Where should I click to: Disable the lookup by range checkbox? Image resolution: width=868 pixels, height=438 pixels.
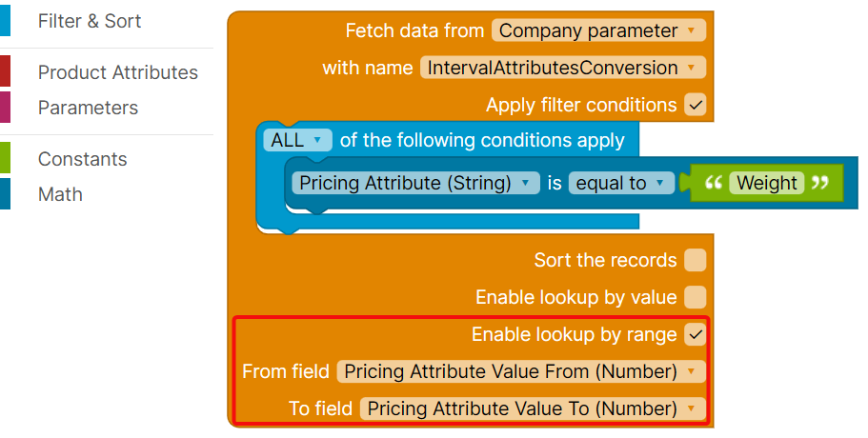(696, 334)
